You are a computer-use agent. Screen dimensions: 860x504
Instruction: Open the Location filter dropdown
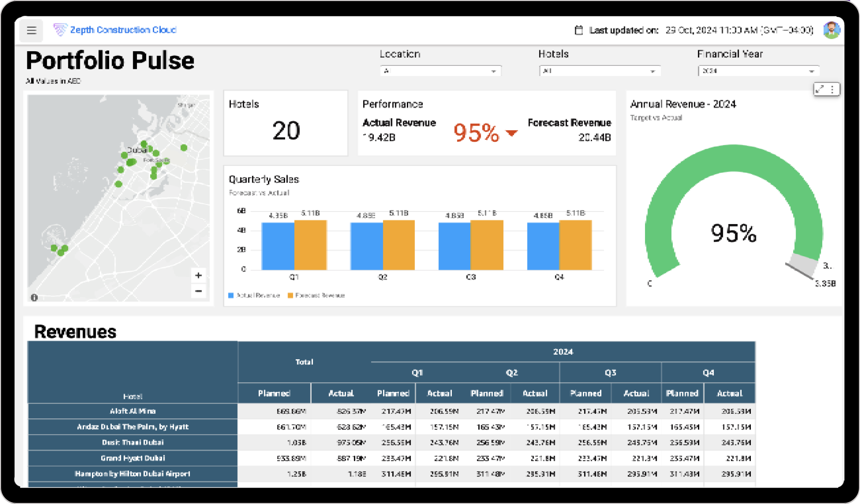[440, 71]
